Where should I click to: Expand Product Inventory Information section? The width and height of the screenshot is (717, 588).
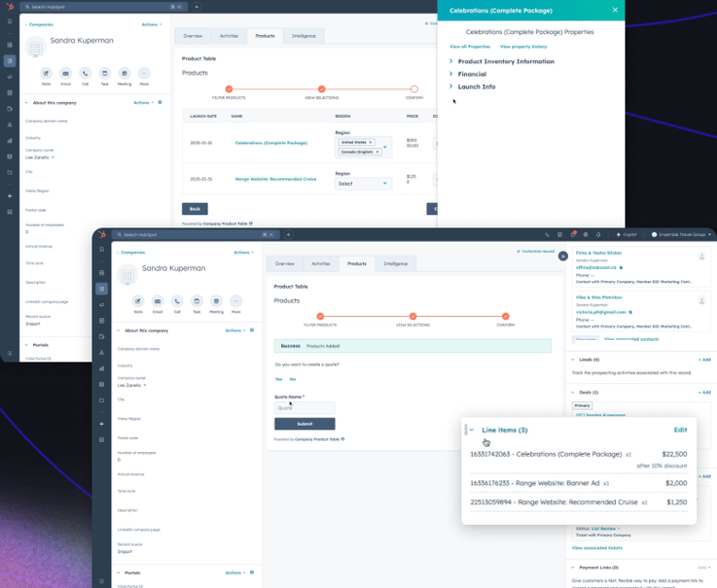click(x=451, y=60)
